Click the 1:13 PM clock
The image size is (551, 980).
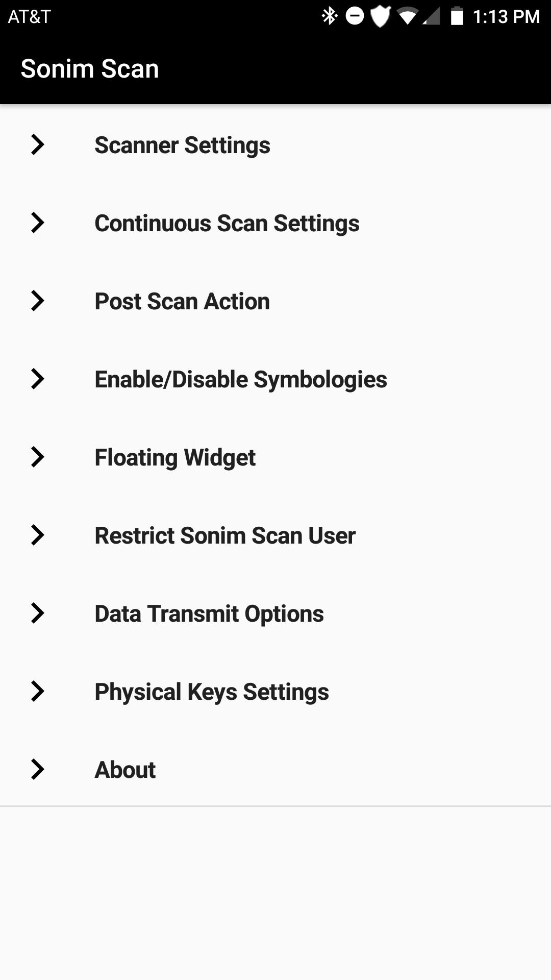click(x=506, y=17)
